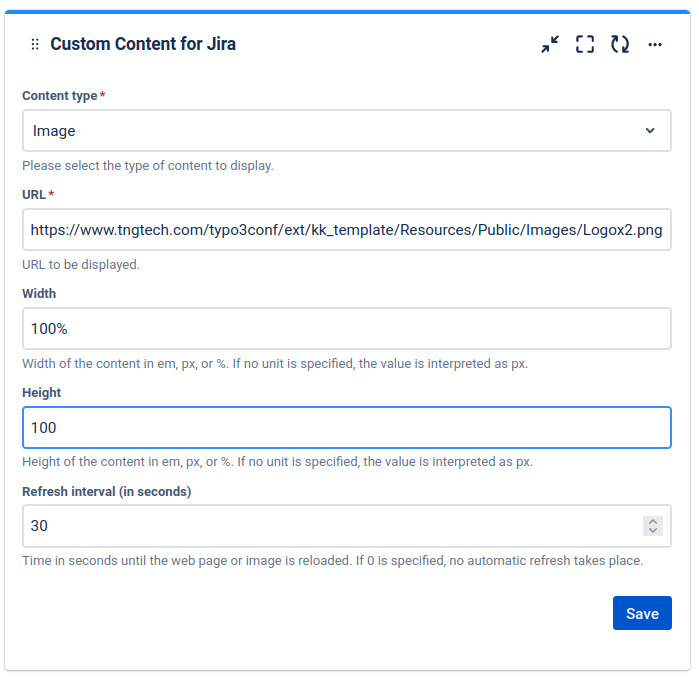Click the Width field label
The height and width of the screenshot is (680, 699).
tap(39, 294)
